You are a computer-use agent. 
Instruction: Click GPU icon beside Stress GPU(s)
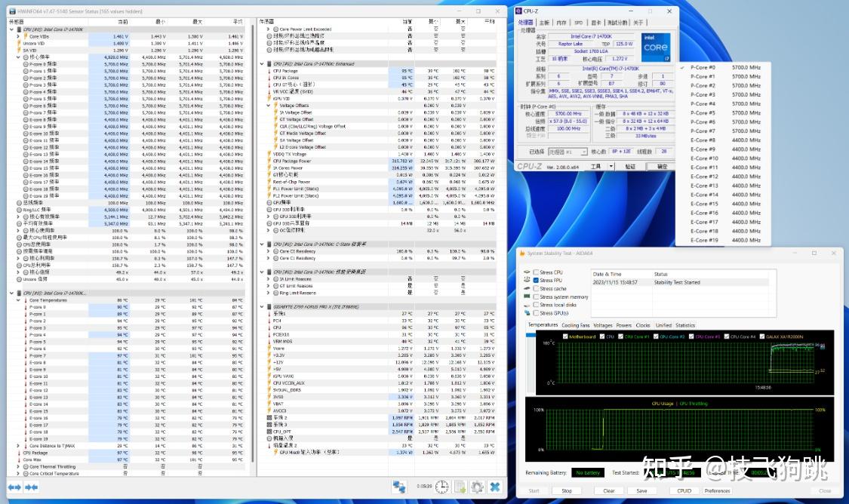(527, 312)
